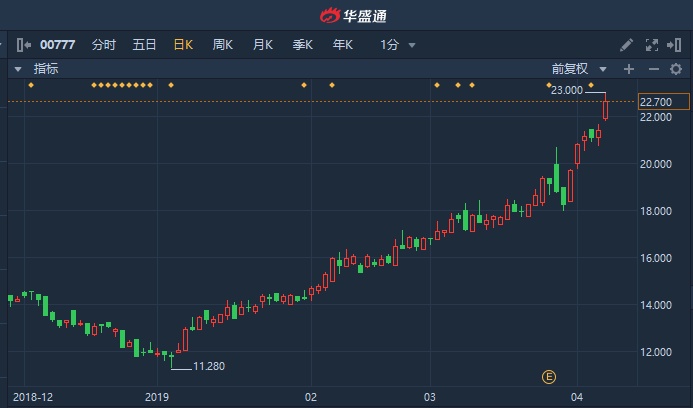The image size is (693, 408).
Task: Click the 20.000 price axis label
Action: (x=656, y=164)
